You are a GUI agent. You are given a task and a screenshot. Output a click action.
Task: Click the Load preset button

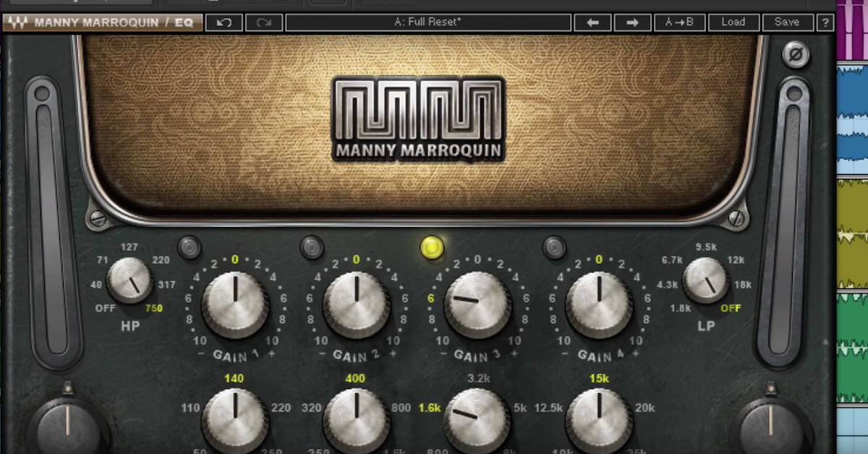(x=733, y=22)
